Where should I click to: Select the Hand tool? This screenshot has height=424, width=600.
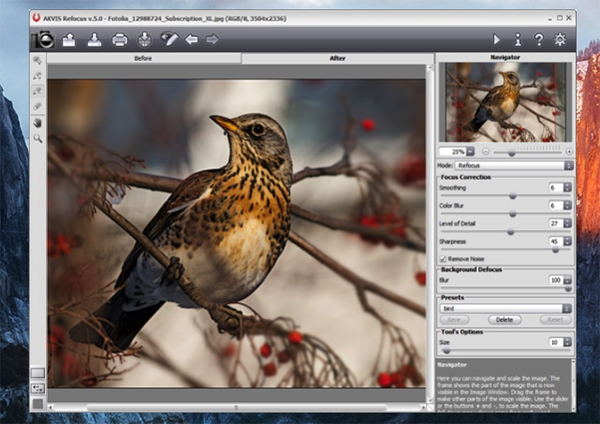pos(38,123)
